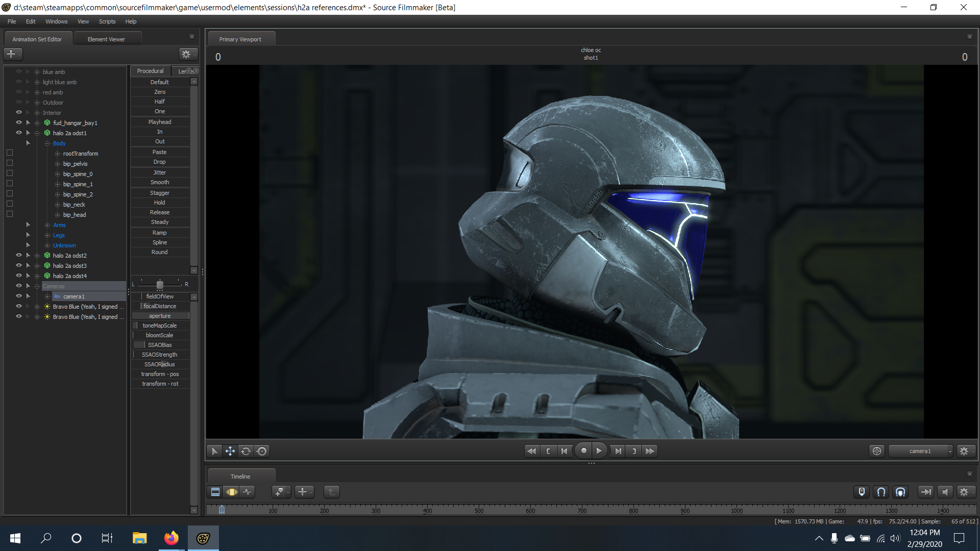The width and height of the screenshot is (980, 551).
Task: Collapse halo 2a odst1 tree
Action: 37,133
